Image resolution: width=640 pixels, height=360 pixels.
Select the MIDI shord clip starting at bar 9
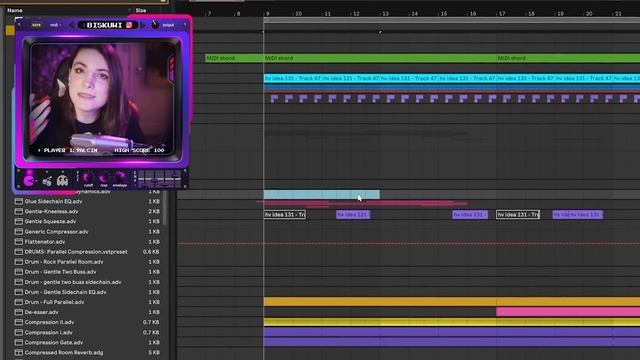380,58
